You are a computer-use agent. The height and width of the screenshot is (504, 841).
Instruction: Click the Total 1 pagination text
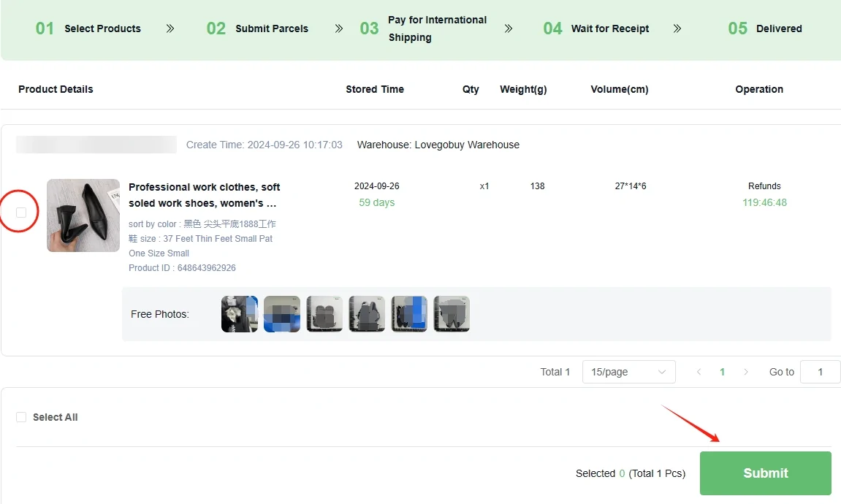[555, 372]
